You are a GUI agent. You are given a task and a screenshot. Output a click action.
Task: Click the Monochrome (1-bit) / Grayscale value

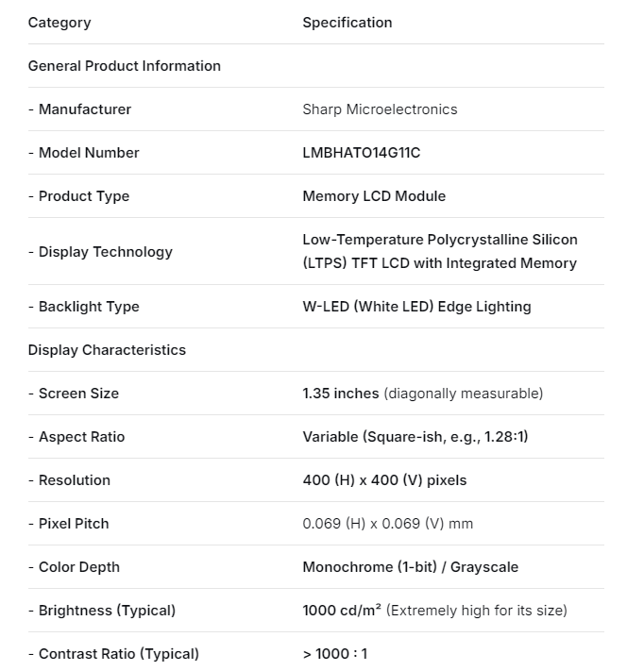[410, 567]
